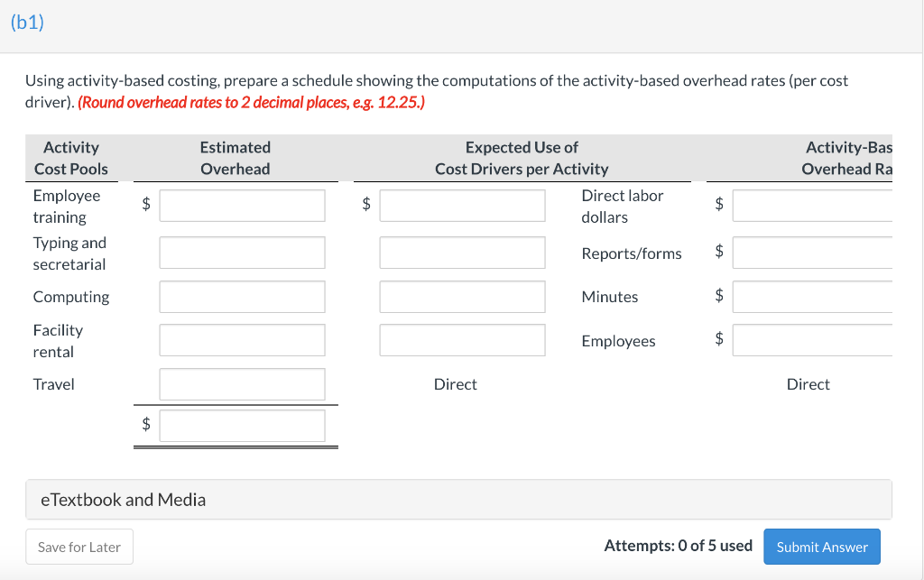Click the Employees cost driver input field
Viewport: 924px width, 580px height.
point(462,340)
